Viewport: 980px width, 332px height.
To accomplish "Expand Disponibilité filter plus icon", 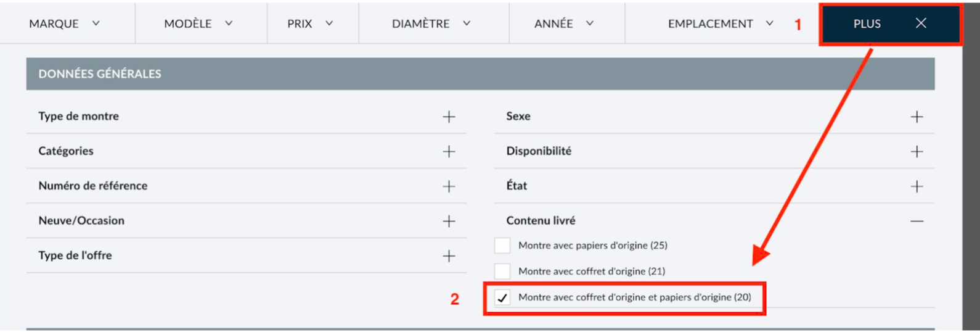I will (917, 151).
